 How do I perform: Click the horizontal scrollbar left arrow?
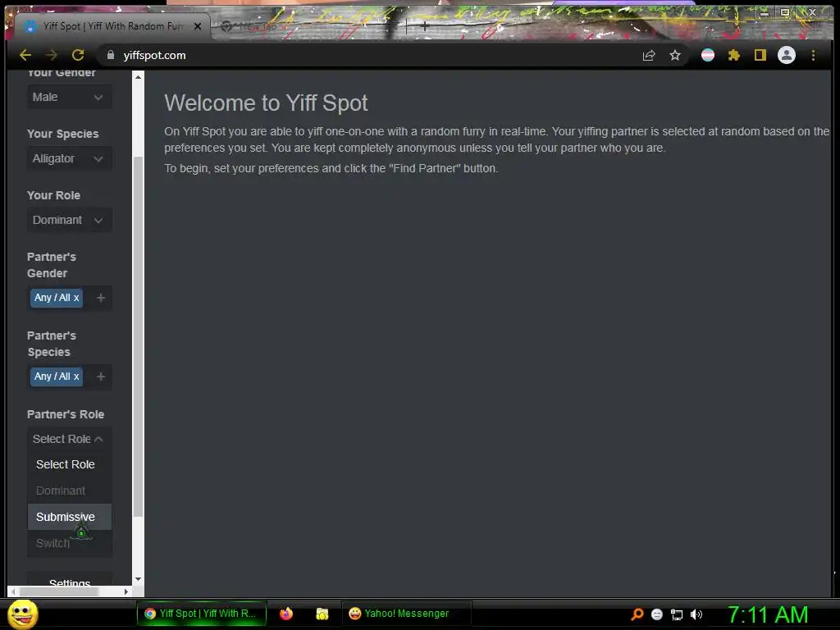tap(13, 592)
